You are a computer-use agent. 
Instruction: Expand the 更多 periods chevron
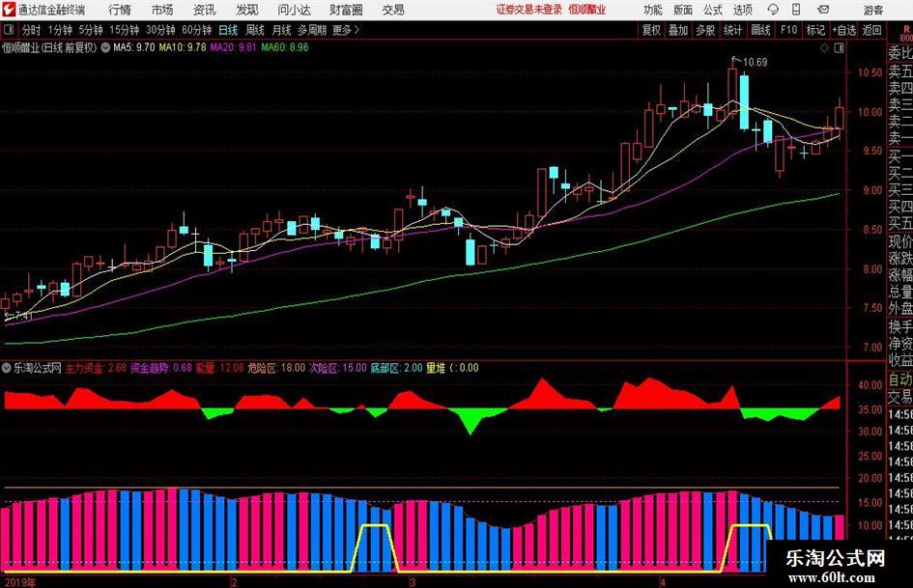click(x=347, y=30)
